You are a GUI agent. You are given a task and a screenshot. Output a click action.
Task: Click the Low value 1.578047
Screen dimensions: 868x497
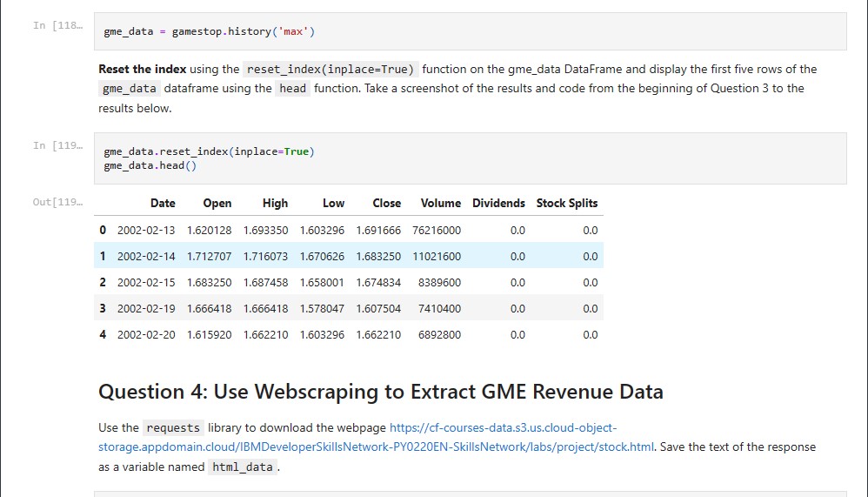click(322, 308)
